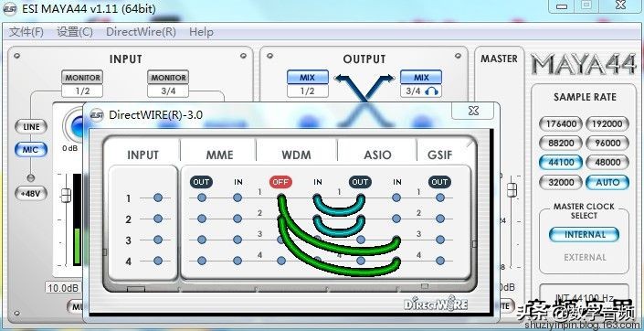Click MME IN row 3 node
This screenshot has height=331, width=644.
pyautogui.click(x=238, y=240)
